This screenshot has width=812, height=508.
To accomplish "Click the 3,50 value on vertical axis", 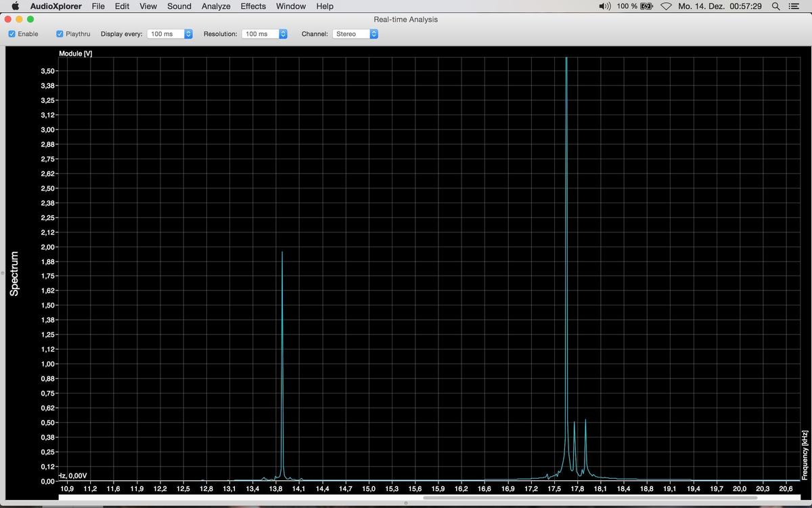I will pyautogui.click(x=48, y=71).
